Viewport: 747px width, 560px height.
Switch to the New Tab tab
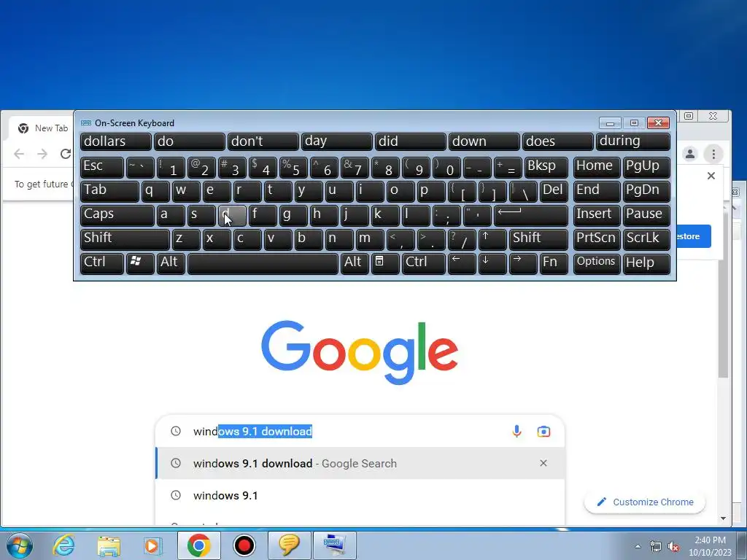(x=43, y=128)
